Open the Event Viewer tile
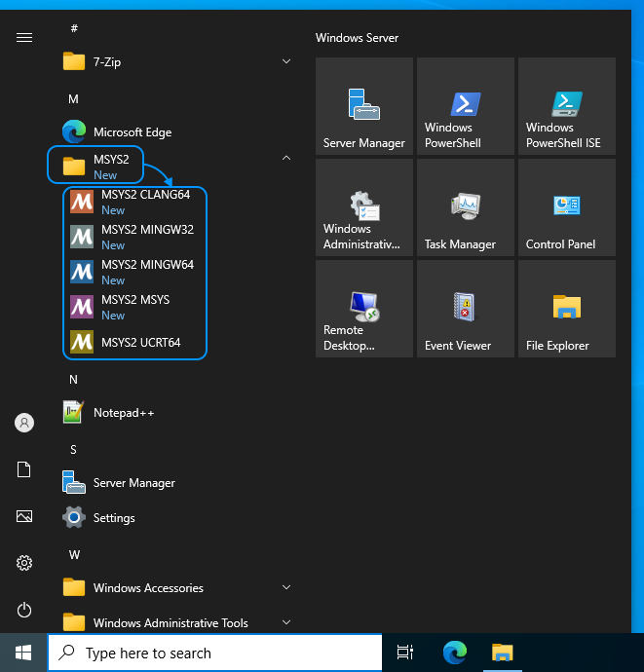 tap(465, 309)
